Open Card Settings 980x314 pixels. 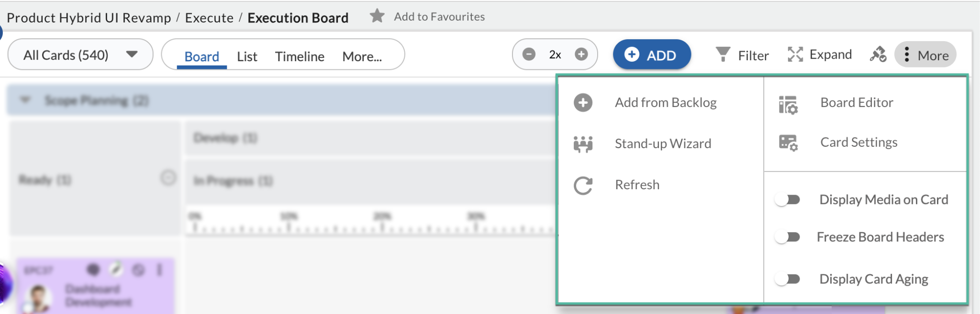(x=859, y=142)
